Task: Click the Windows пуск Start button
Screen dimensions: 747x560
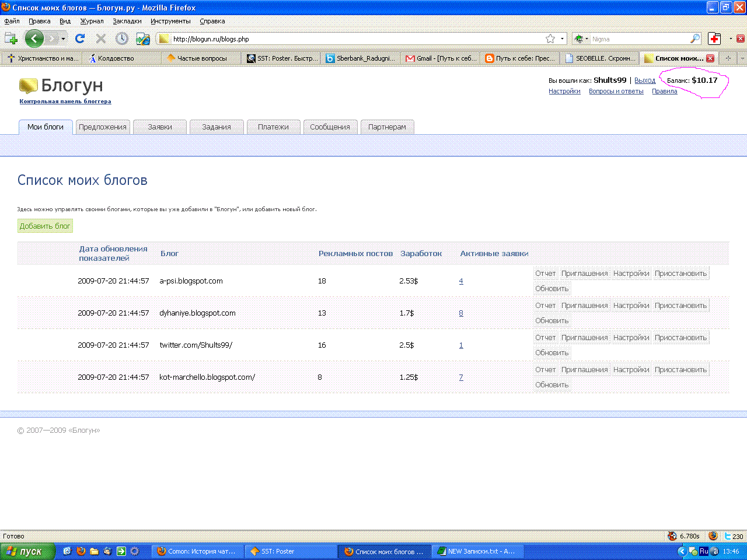Action: pyautogui.click(x=27, y=551)
